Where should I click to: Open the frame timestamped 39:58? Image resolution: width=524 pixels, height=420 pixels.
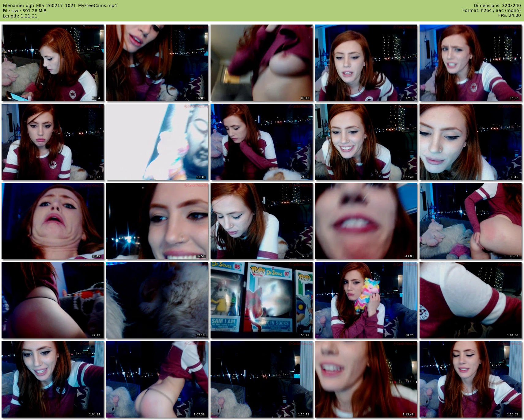pyautogui.click(x=261, y=221)
